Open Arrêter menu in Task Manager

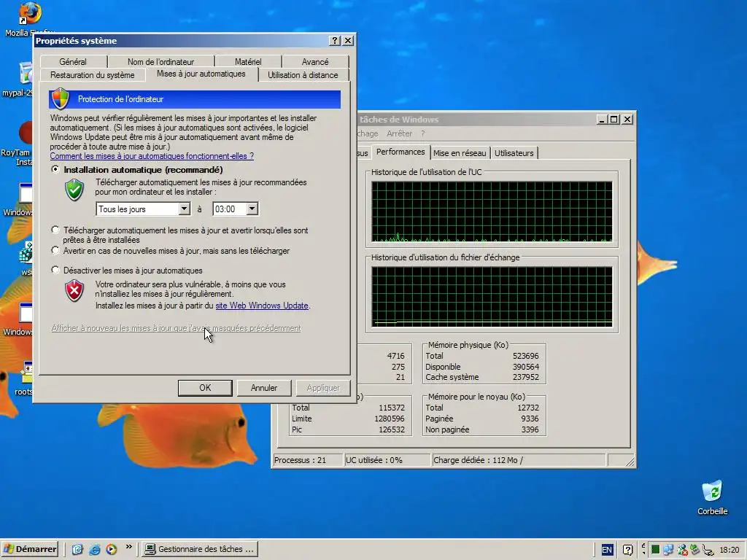tap(399, 134)
